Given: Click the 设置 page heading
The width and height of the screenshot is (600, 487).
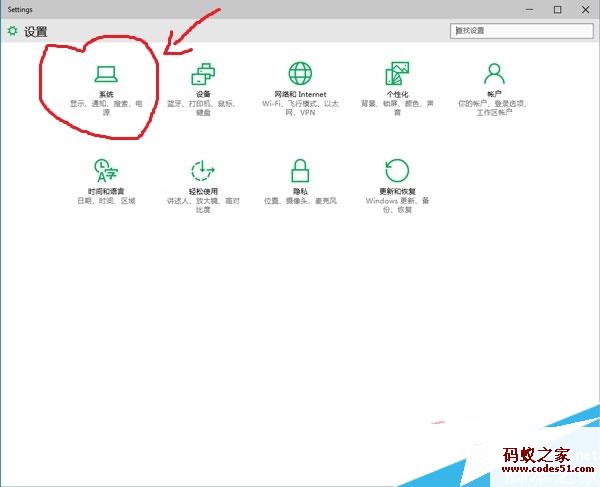Looking at the screenshot, I should pyautogui.click(x=36, y=31).
